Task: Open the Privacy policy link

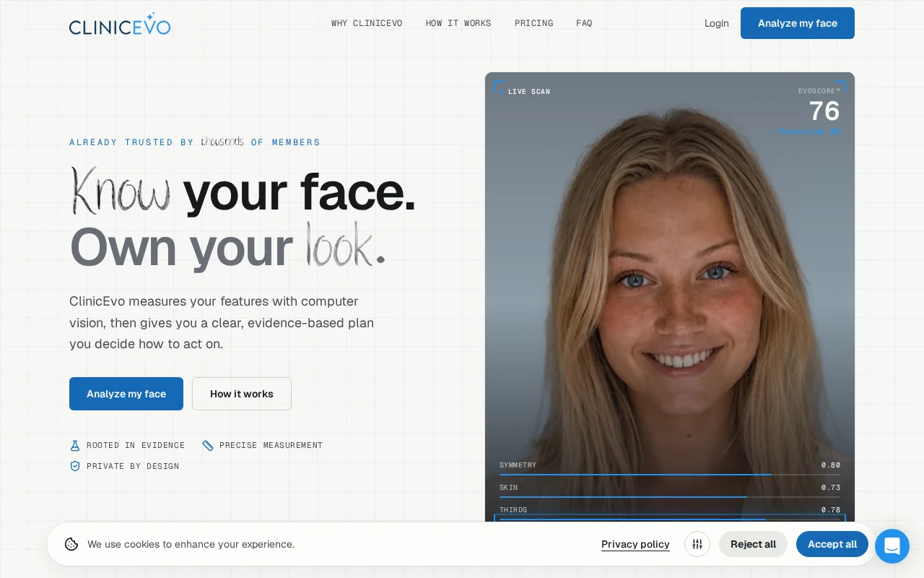Action: click(635, 544)
